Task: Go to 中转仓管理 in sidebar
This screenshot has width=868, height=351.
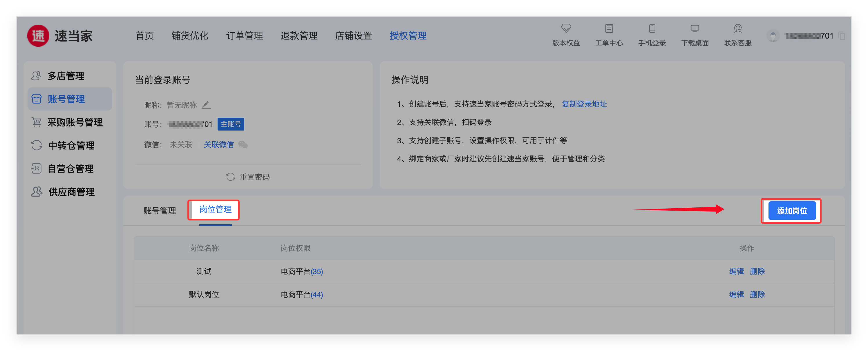Action: (71, 146)
